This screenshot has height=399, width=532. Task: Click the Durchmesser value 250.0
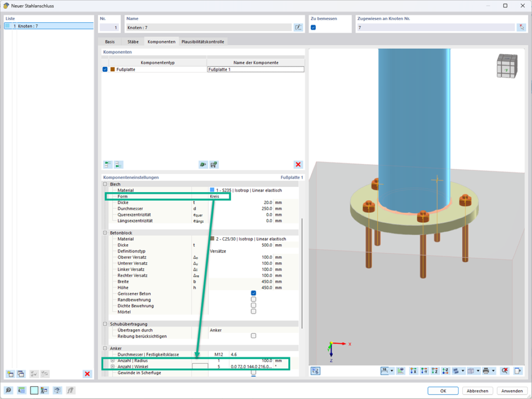pos(266,209)
